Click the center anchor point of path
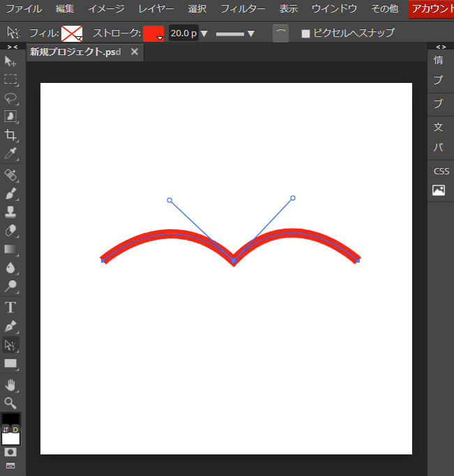 click(234, 261)
